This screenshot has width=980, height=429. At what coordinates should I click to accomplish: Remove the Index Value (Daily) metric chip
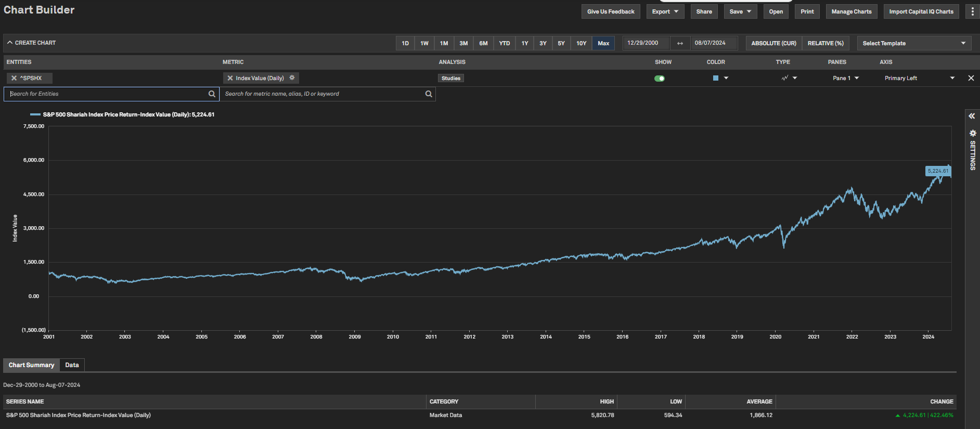click(x=230, y=78)
